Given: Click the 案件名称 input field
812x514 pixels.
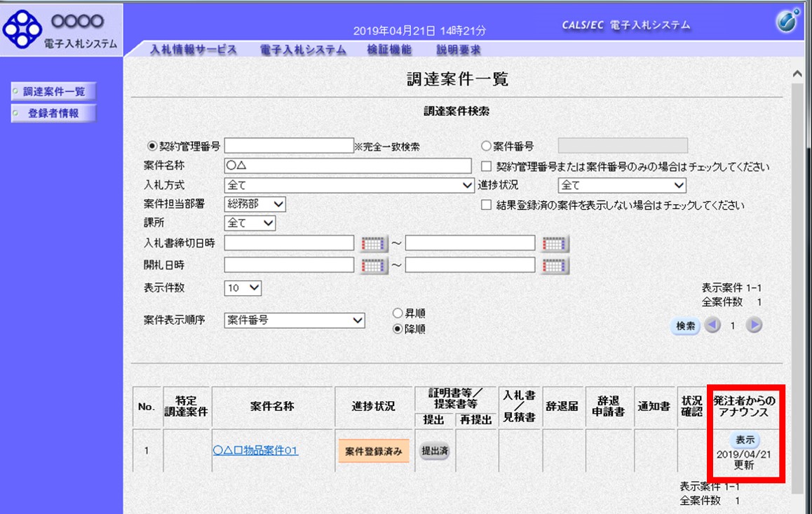Looking at the screenshot, I should coord(348,165).
